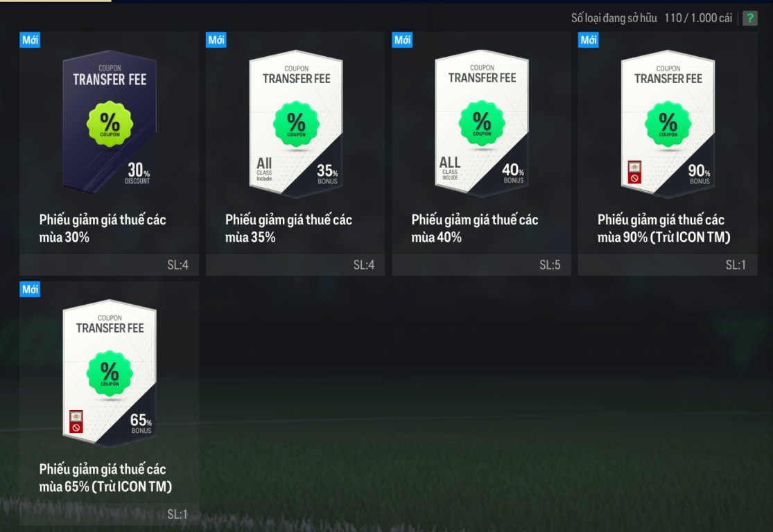This screenshot has width=773, height=532.
Task: Click the green % badge on 90% coupon
Action: [x=668, y=123]
